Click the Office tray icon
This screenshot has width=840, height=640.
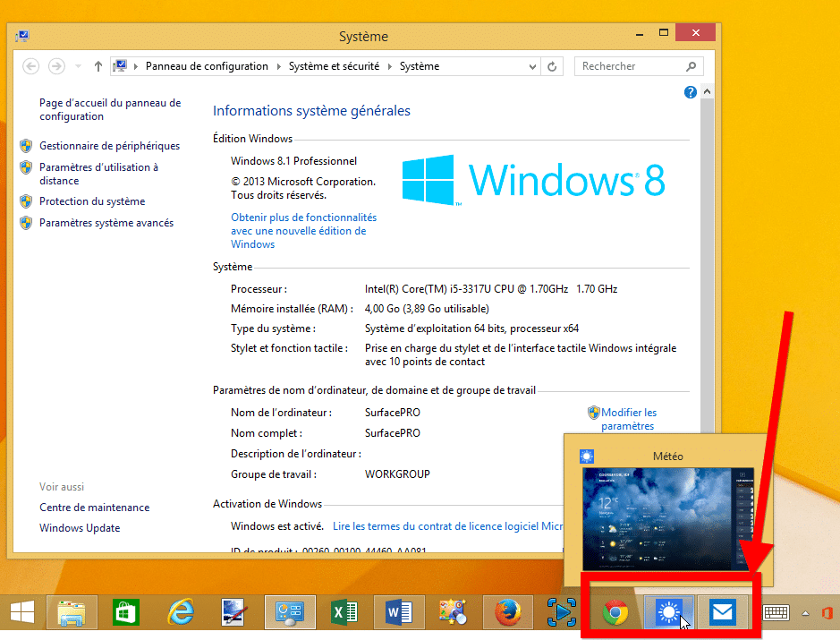(827, 612)
